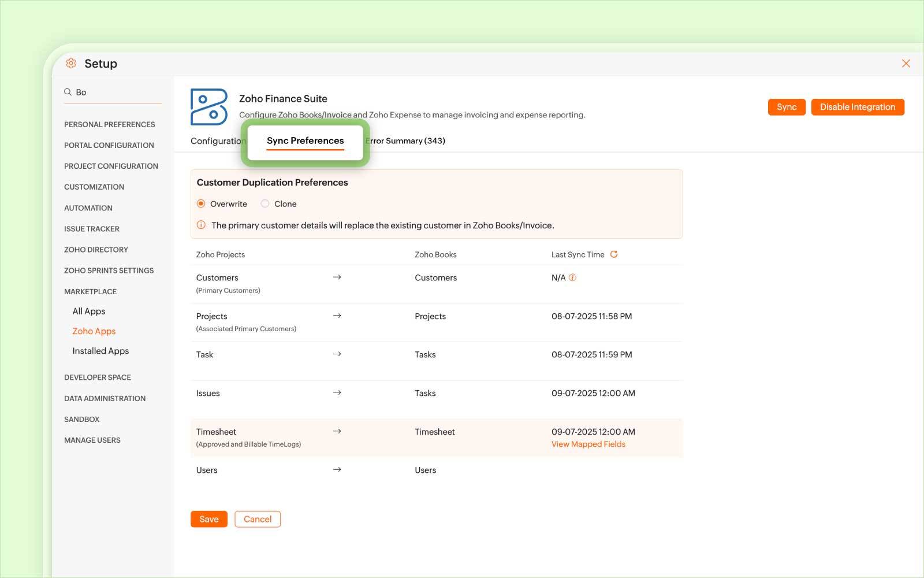Click the Issues row sync time '09-07-2025 12:00 AM'
Image resolution: width=924 pixels, height=578 pixels.
click(593, 393)
